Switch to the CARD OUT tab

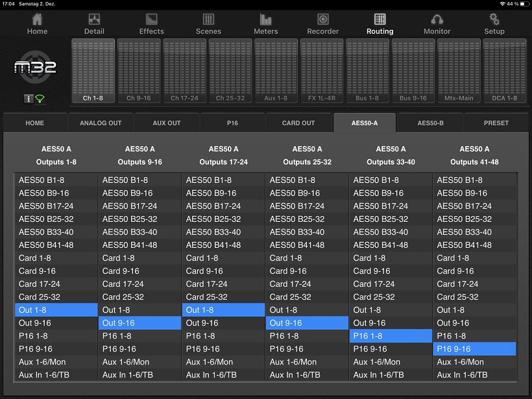coord(298,123)
